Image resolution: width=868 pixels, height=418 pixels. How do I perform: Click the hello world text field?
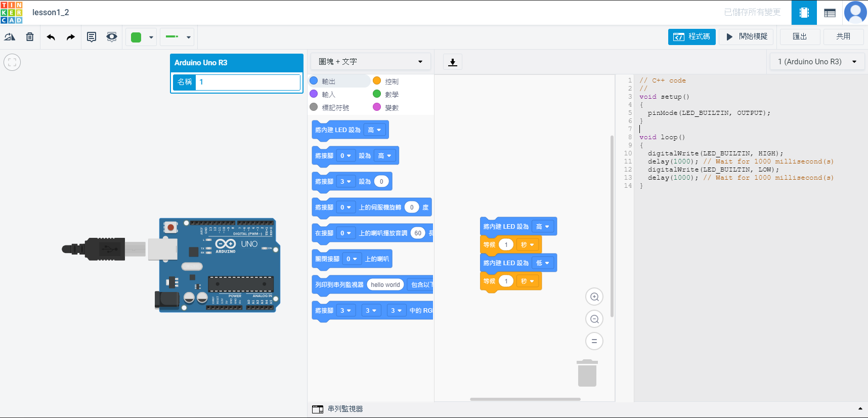[385, 285]
